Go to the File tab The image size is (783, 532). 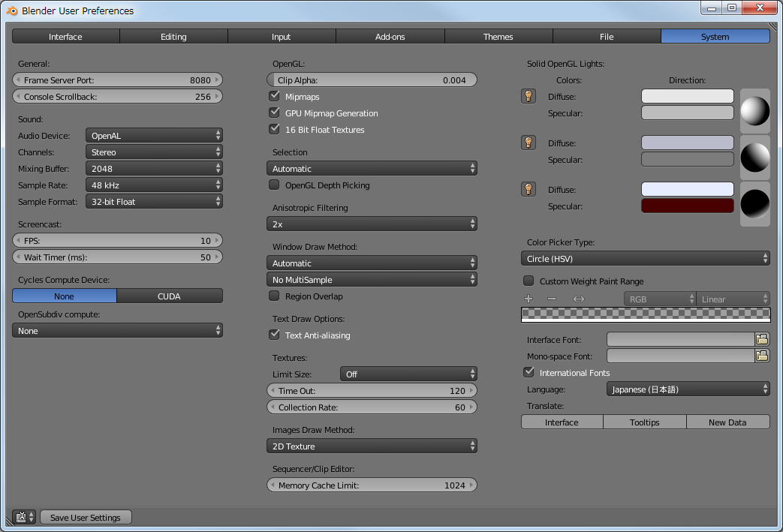pos(607,37)
